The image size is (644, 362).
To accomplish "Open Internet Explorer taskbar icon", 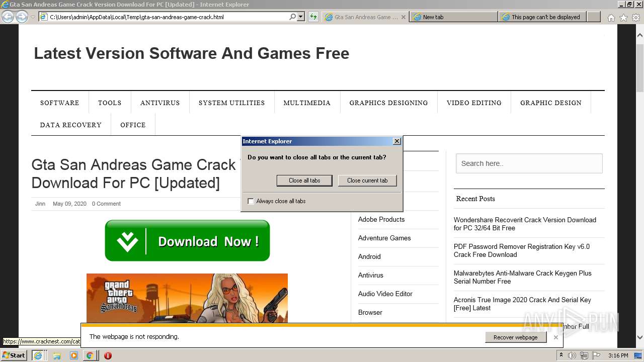I will click(x=38, y=355).
